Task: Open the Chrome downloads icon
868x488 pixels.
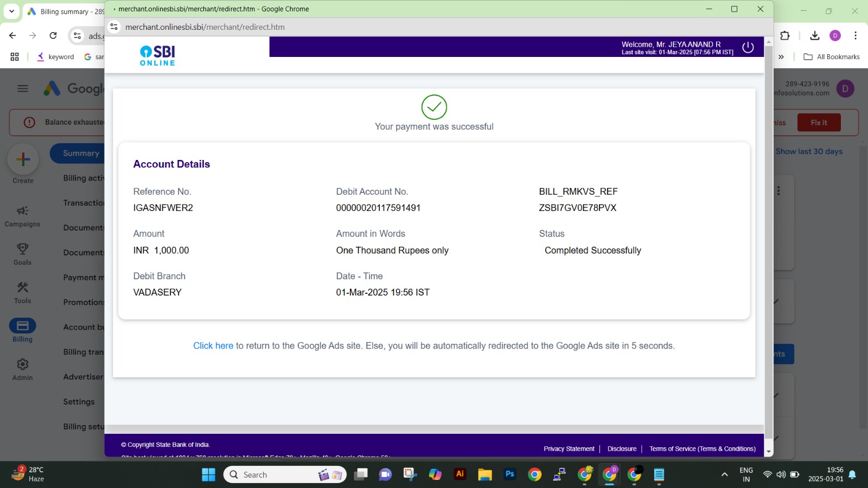Action: point(814,36)
